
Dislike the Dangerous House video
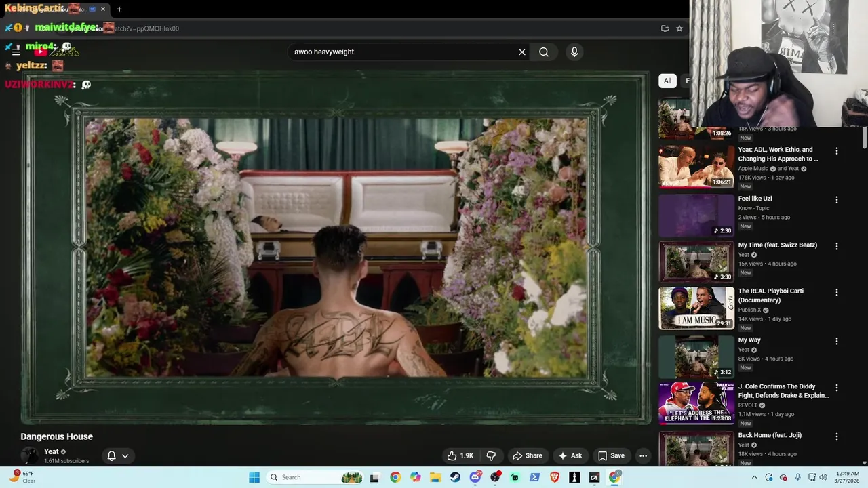coord(492,455)
